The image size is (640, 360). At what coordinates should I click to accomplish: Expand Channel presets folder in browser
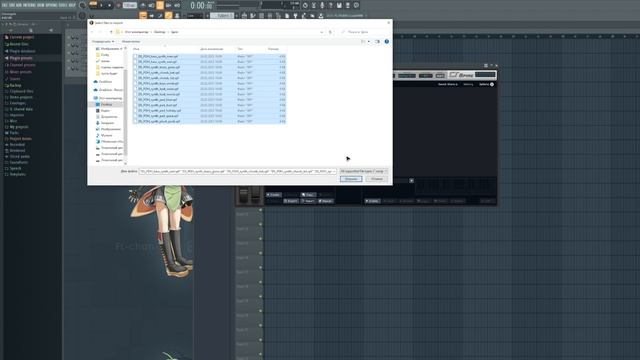pos(22,65)
